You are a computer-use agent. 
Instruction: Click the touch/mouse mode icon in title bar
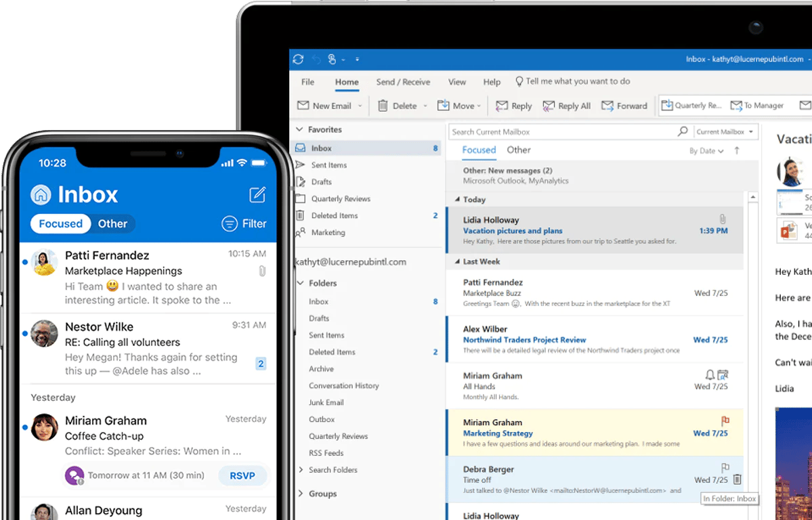[332, 60]
